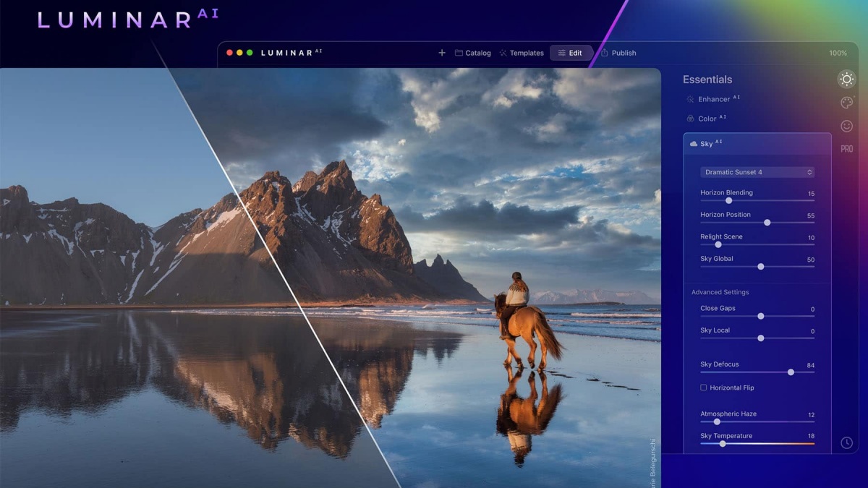Collapse the Sky AI panel header

[x=757, y=144]
